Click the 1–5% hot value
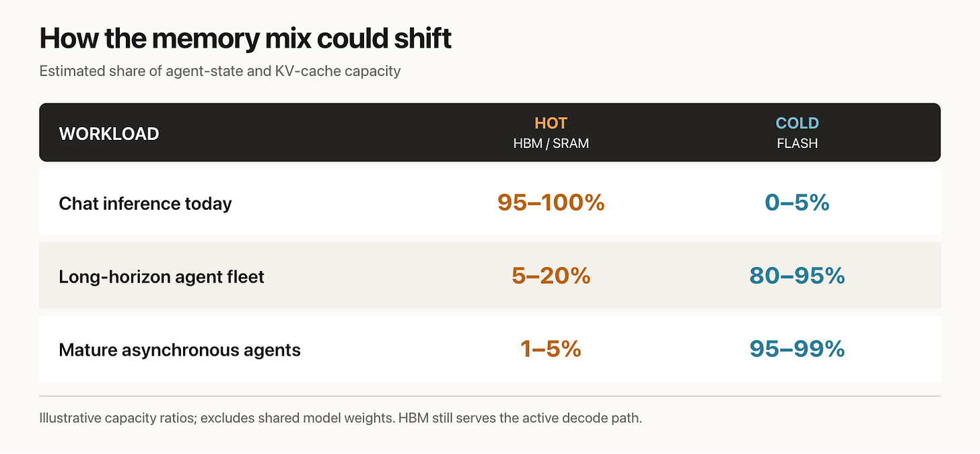Image resolution: width=980 pixels, height=454 pixels. click(x=551, y=349)
